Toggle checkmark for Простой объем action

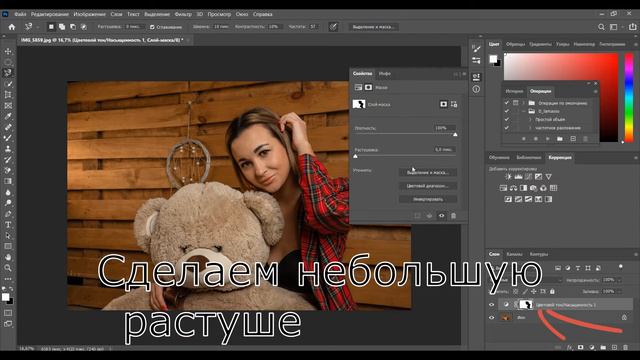(507, 120)
